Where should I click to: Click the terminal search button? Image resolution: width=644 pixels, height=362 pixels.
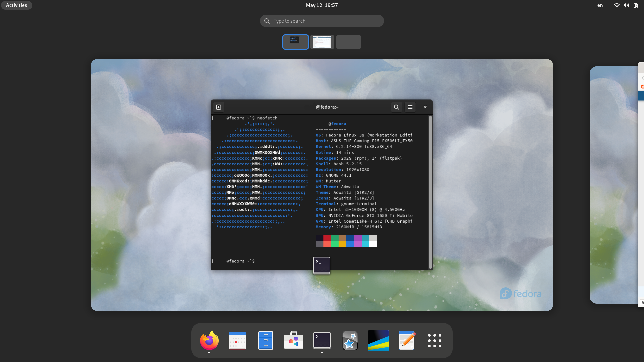coord(396,107)
